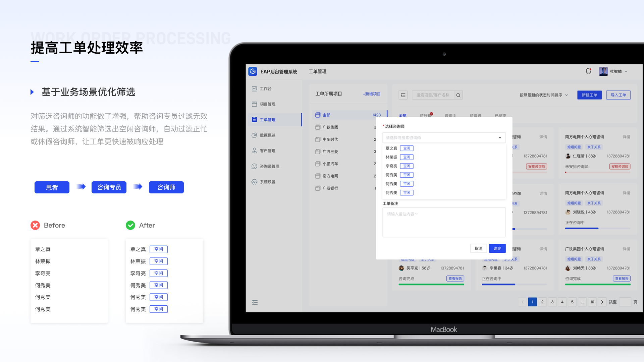Click the 导入工单 button
The width and height of the screenshot is (644, 362).
tap(618, 95)
